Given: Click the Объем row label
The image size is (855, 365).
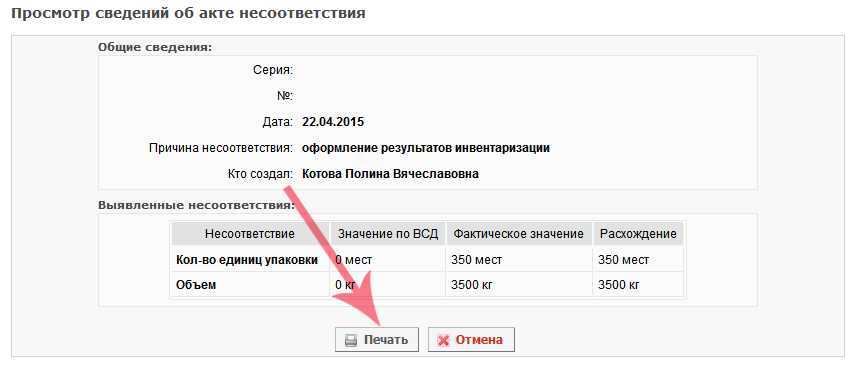Looking at the screenshot, I should click(196, 285).
